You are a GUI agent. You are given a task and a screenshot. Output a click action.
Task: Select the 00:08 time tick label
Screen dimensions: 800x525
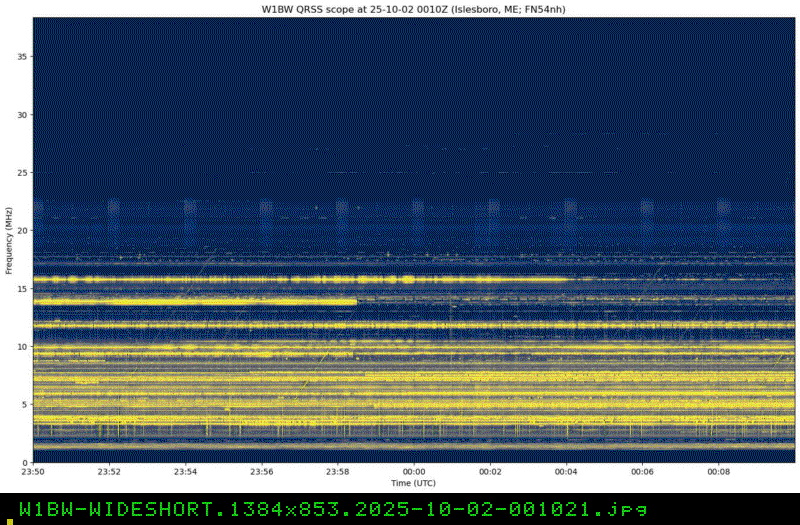pyautogui.click(x=719, y=472)
